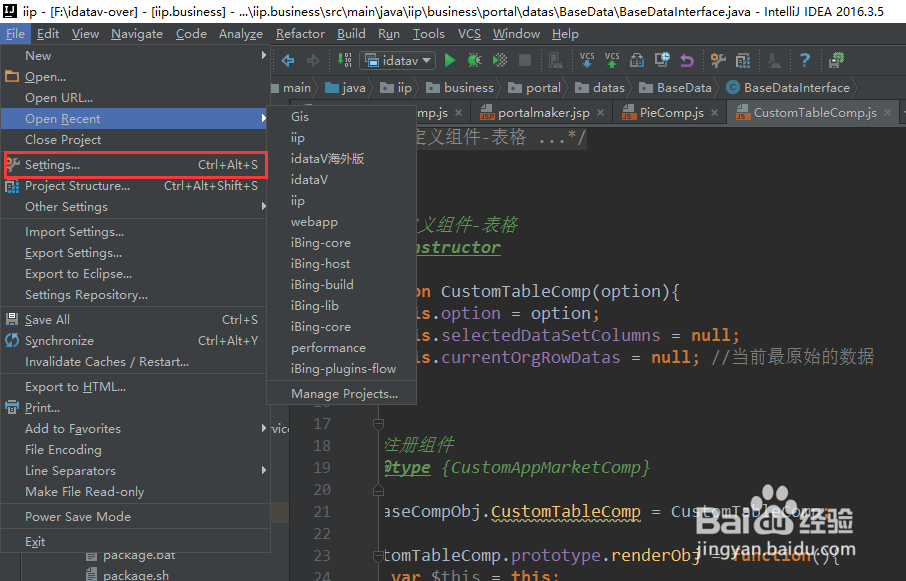Click the Settings wrench icon in File menu
Image resolution: width=906 pixels, height=581 pixels.
pos(12,165)
